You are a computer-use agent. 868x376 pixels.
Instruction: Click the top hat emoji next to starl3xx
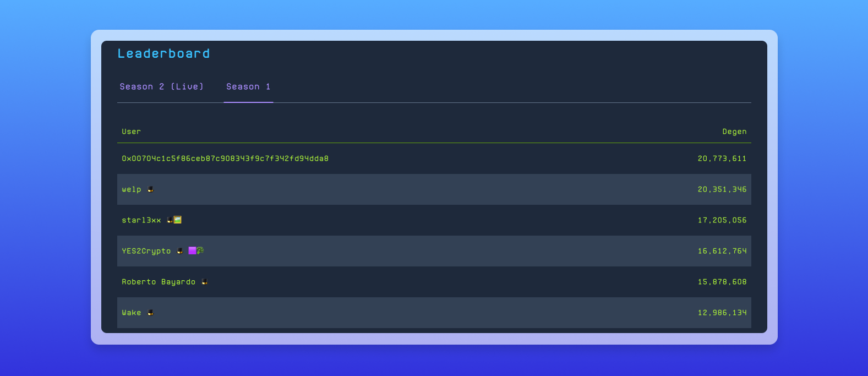tap(170, 220)
